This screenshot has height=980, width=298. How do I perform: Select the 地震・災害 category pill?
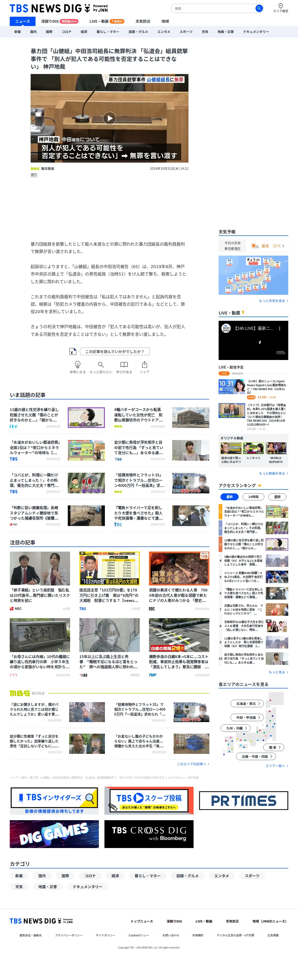[x=48, y=887]
